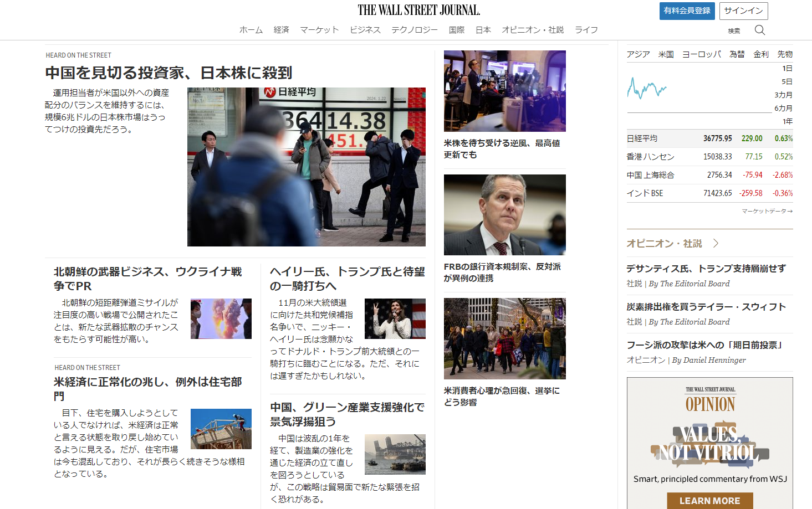Switch to the 米国 market tab
Screen dimensions: 812x509
click(x=666, y=54)
